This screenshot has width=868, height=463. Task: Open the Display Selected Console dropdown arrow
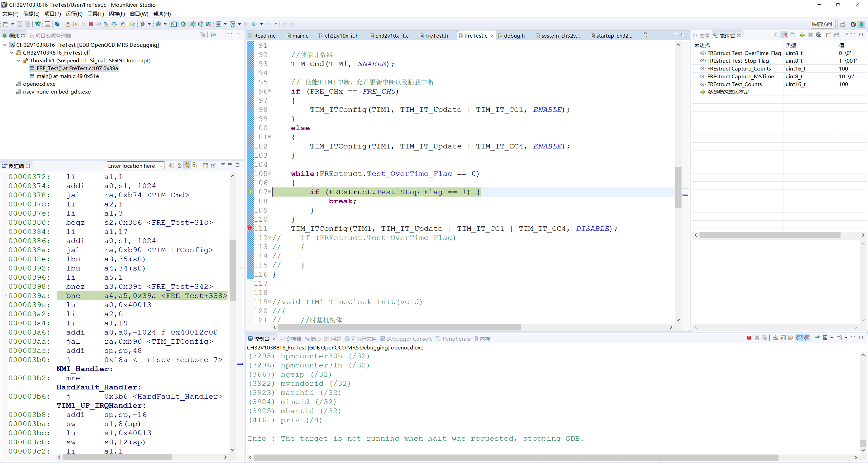coord(832,338)
